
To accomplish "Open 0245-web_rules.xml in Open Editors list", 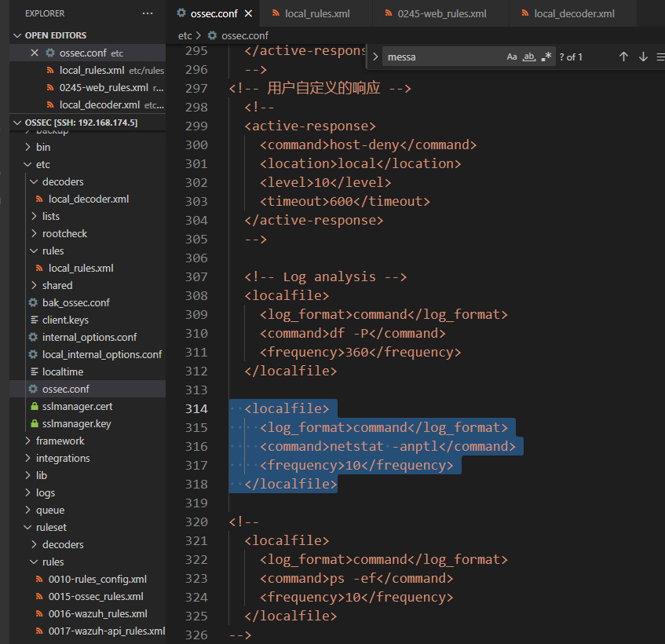I will pyautogui.click(x=87, y=88).
